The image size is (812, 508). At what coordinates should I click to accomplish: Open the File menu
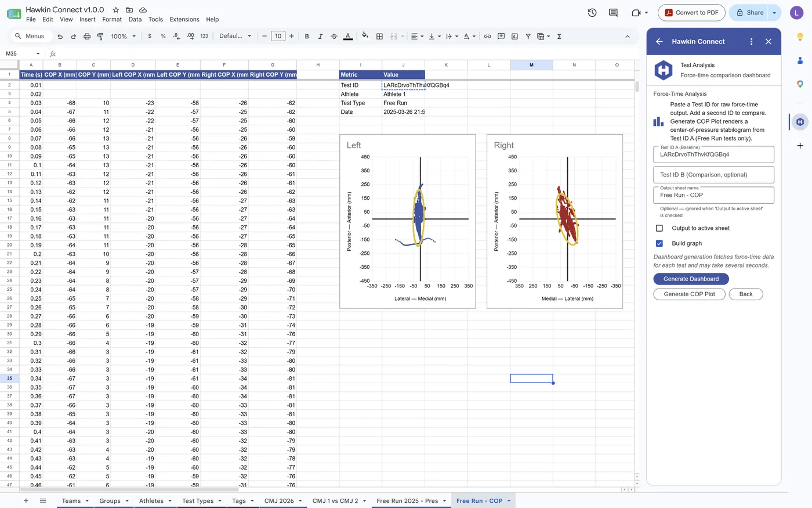coord(31,20)
